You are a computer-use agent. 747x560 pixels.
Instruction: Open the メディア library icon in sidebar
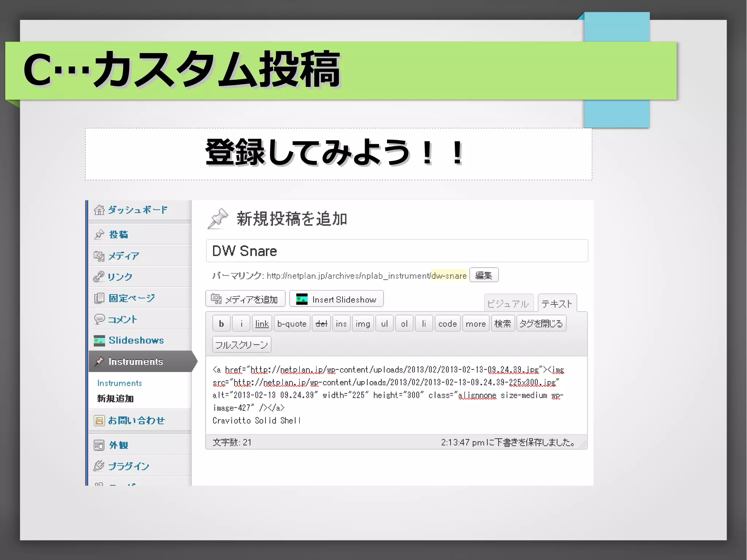tap(99, 256)
